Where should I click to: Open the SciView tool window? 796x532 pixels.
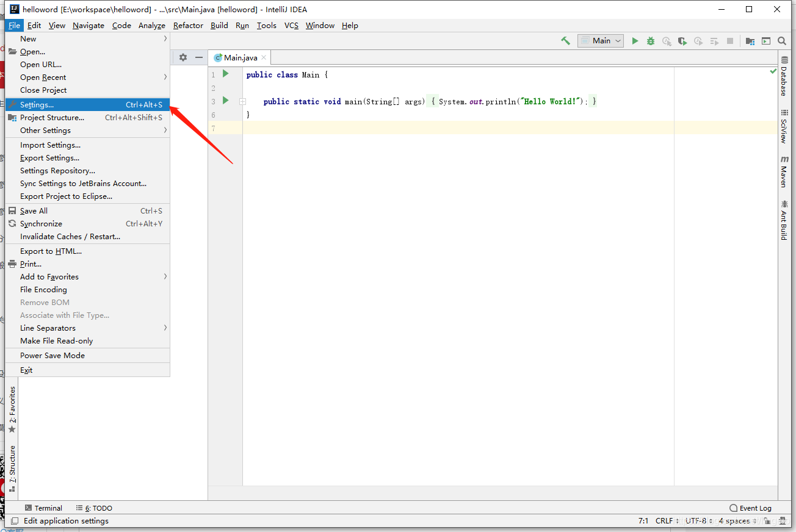(x=784, y=127)
